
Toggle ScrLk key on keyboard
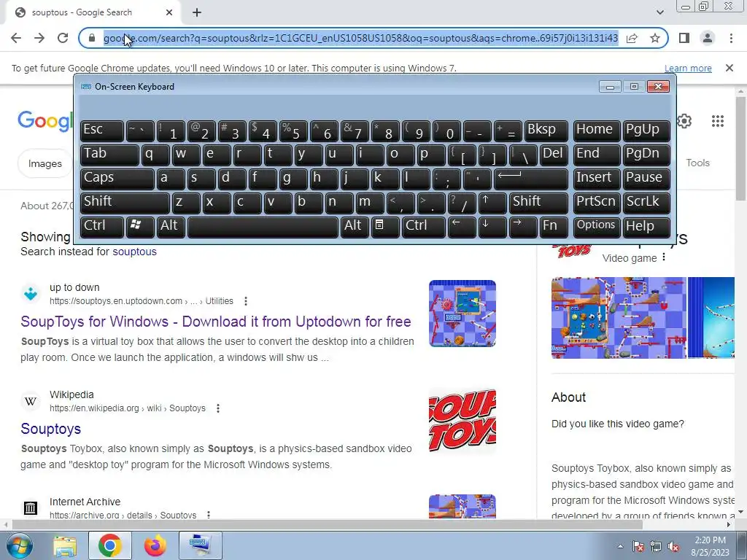pyautogui.click(x=646, y=203)
